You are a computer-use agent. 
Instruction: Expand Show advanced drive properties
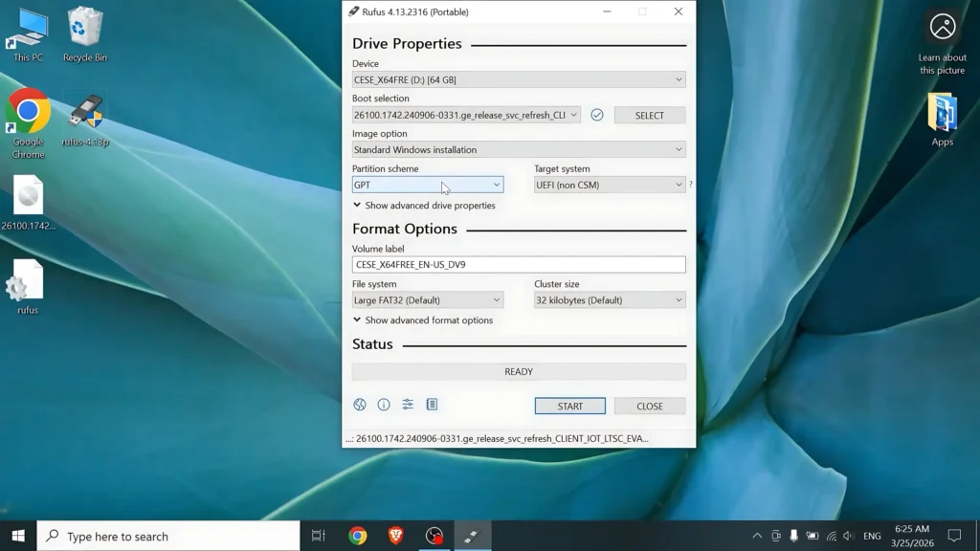[x=424, y=206]
